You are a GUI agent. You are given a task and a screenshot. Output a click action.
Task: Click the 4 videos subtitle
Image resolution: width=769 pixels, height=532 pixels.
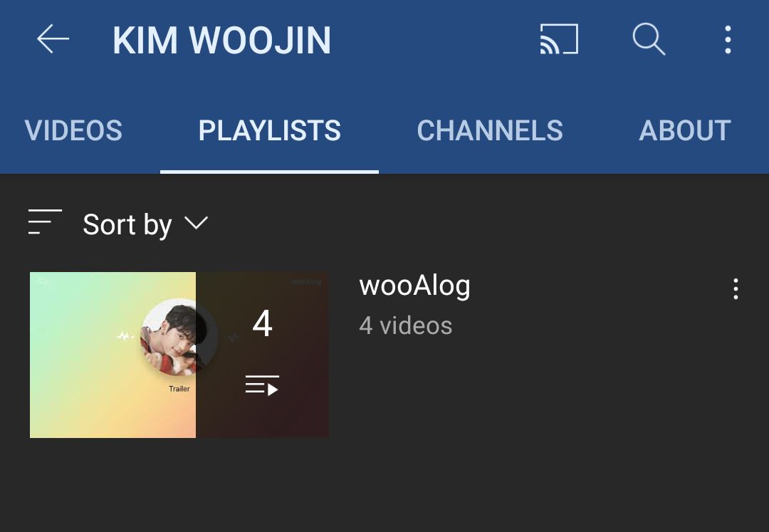(x=406, y=325)
